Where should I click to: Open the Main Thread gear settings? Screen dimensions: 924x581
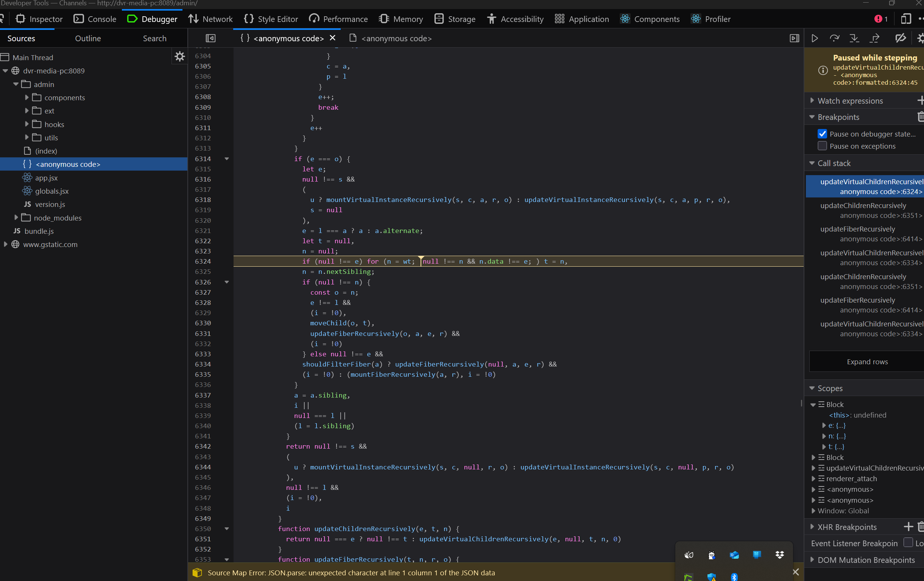[179, 57]
